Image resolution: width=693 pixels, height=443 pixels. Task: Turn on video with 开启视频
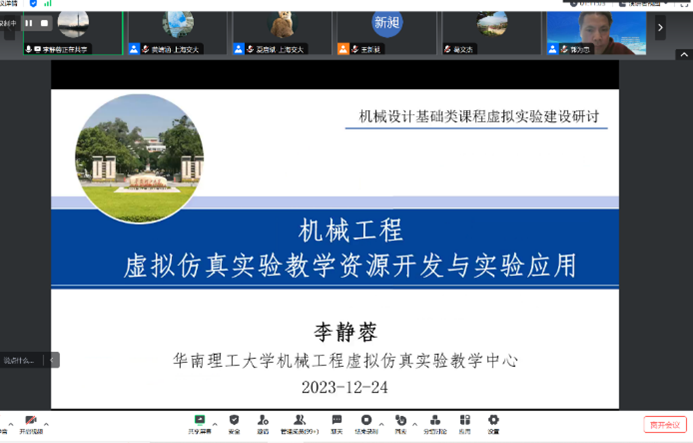30,424
